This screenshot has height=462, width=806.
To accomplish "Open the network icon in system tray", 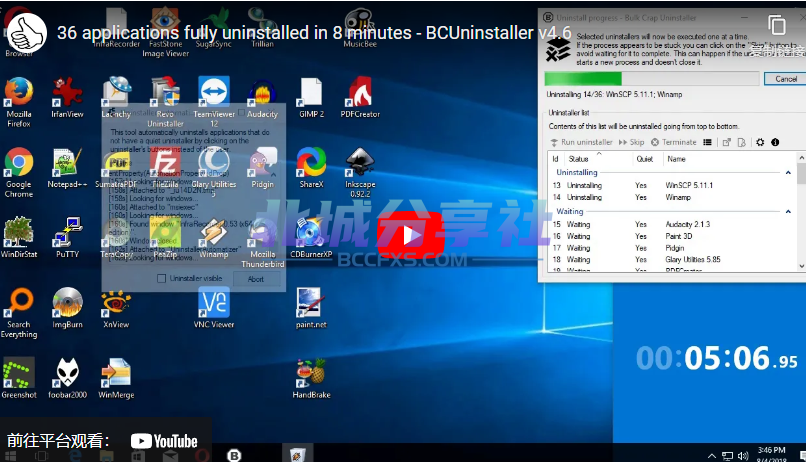I will [x=727, y=455].
